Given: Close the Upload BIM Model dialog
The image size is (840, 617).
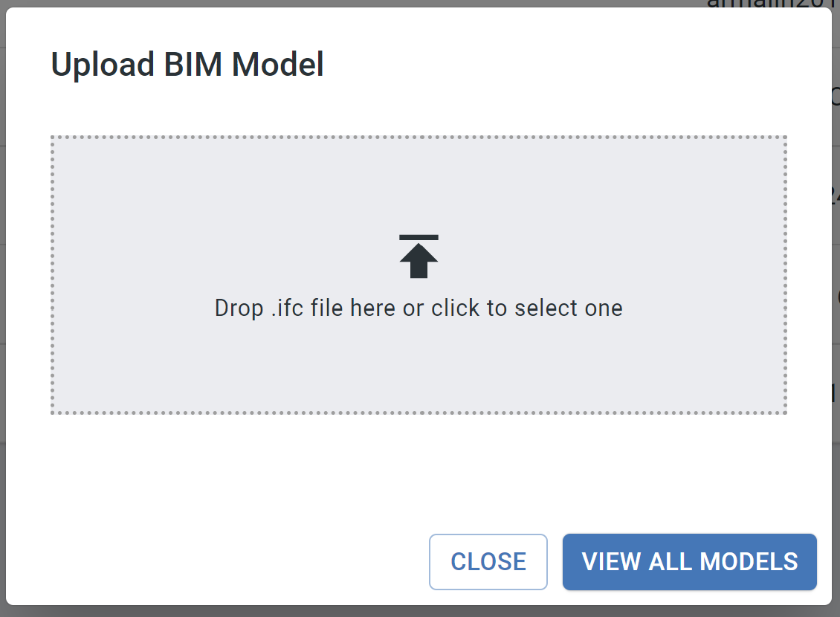Looking at the screenshot, I should 488,562.
